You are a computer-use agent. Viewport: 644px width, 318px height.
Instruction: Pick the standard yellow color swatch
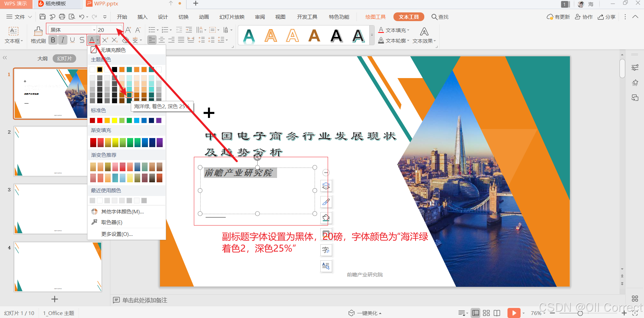point(114,120)
